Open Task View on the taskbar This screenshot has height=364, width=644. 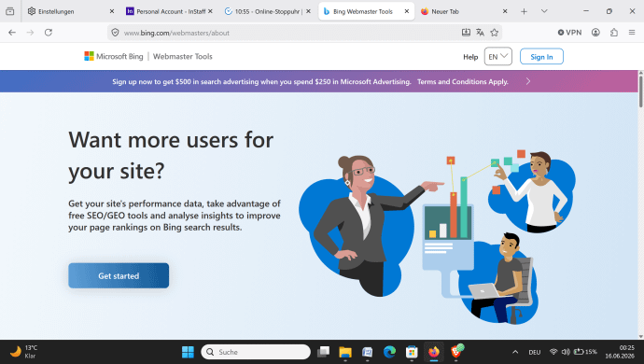point(324,352)
